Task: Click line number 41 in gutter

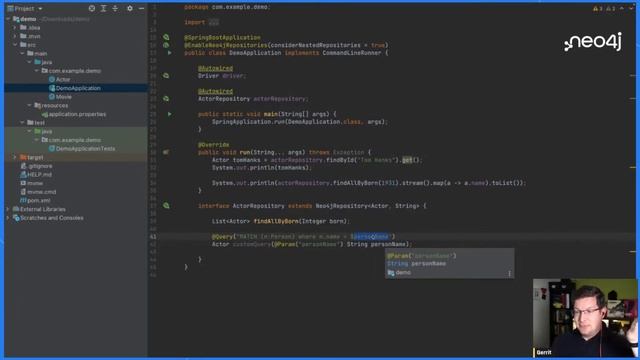Action: (x=153, y=236)
